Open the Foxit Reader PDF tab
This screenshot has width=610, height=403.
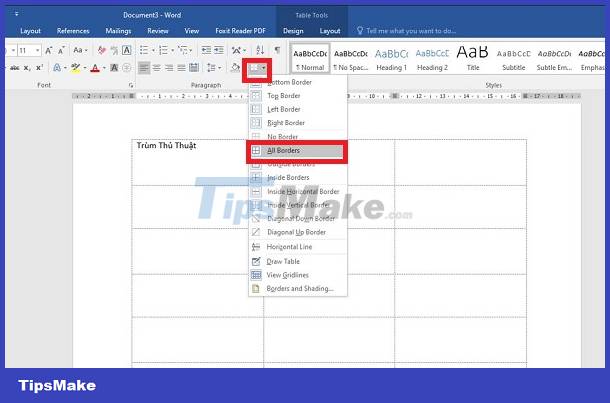coord(240,31)
